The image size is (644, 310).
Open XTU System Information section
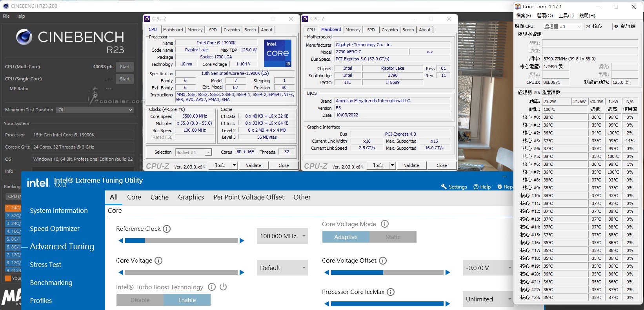(59, 210)
